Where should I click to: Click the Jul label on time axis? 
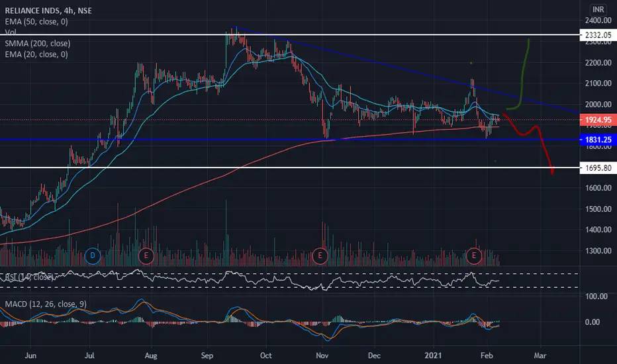(89, 355)
